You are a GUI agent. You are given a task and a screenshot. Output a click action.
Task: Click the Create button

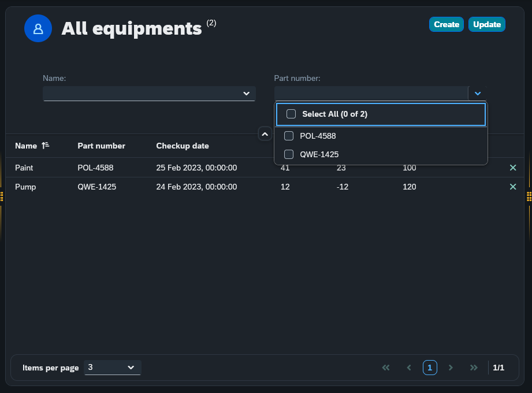[x=446, y=24]
